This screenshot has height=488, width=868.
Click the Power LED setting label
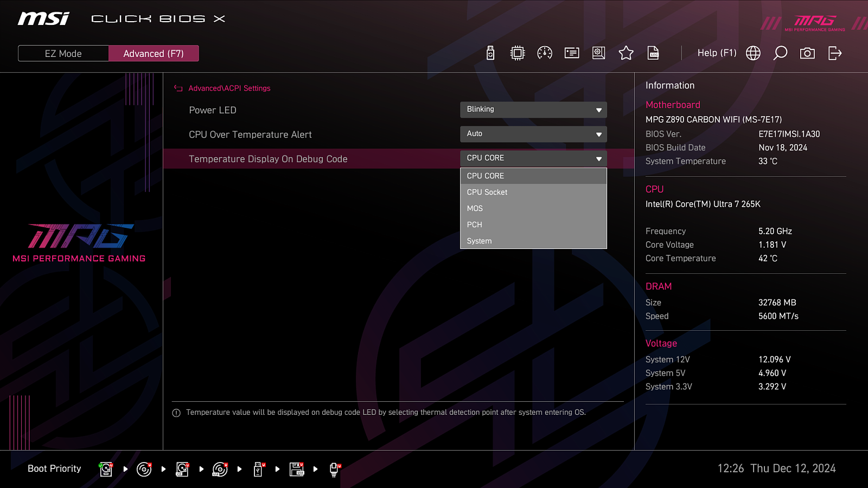[x=213, y=110]
